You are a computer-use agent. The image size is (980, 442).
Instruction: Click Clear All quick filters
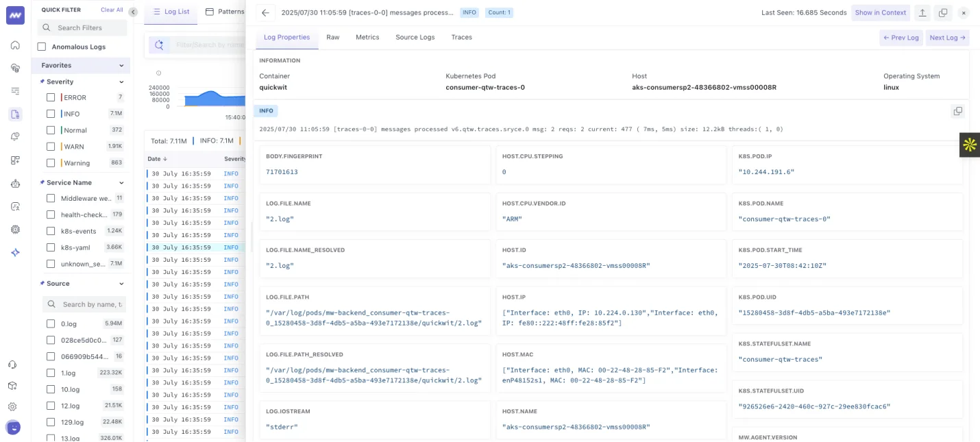click(x=112, y=10)
